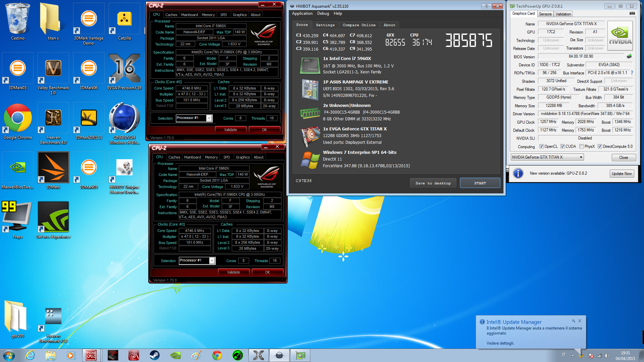Open Google Chrome desktop shortcut
This screenshot has width=644, height=362.
click(18, 120)
